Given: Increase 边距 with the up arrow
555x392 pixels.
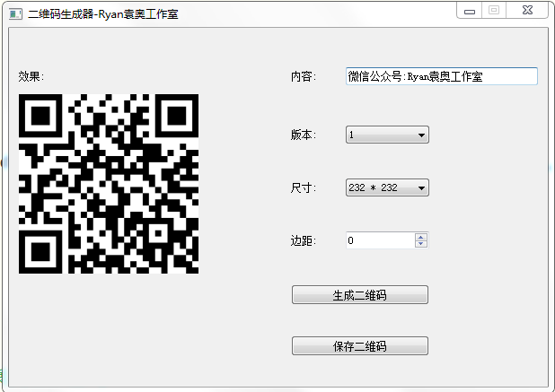Looking at the screenshot, I should (421, 237).
